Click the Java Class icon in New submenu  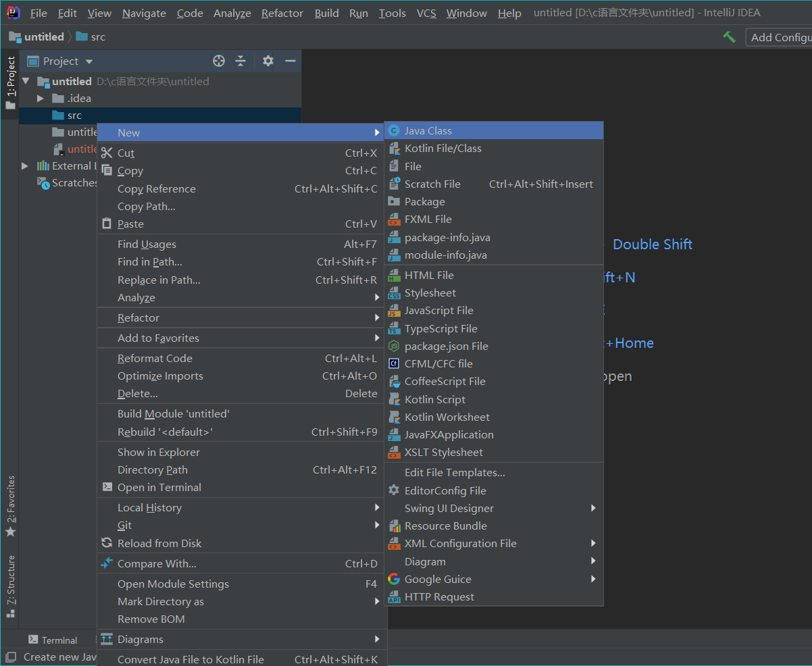[x=394, y=131]
